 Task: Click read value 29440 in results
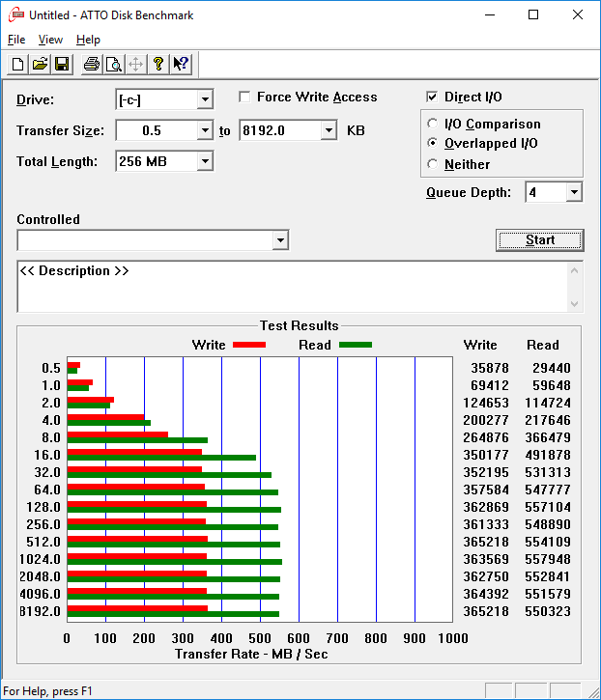[x=552, y=368]
